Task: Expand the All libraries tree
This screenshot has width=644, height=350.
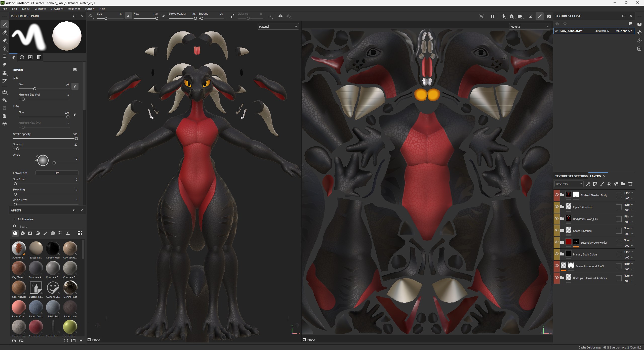Action: pos(14,219)
